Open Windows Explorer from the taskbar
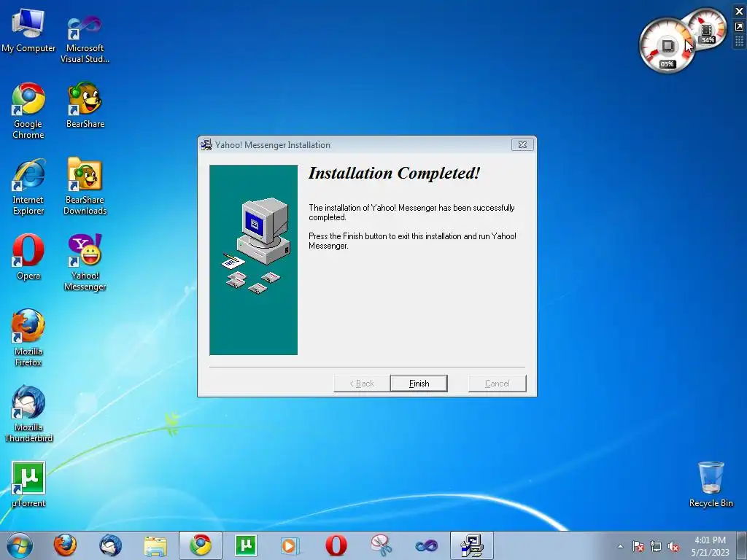Viewport: 747px width, 560px height. [156, 545]
